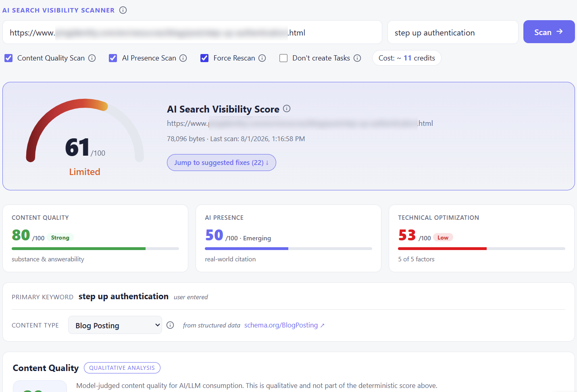Screen dimensions: 577x392
Task: Click the AI Presence purple progress bar
Action: (x=288, y=249)
